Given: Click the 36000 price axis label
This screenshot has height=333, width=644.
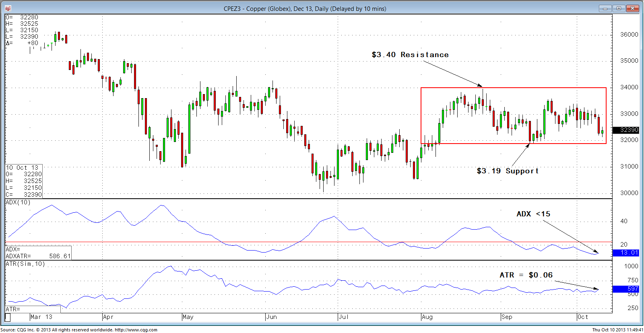Looking at the screenshot, I should coord(629,35).
